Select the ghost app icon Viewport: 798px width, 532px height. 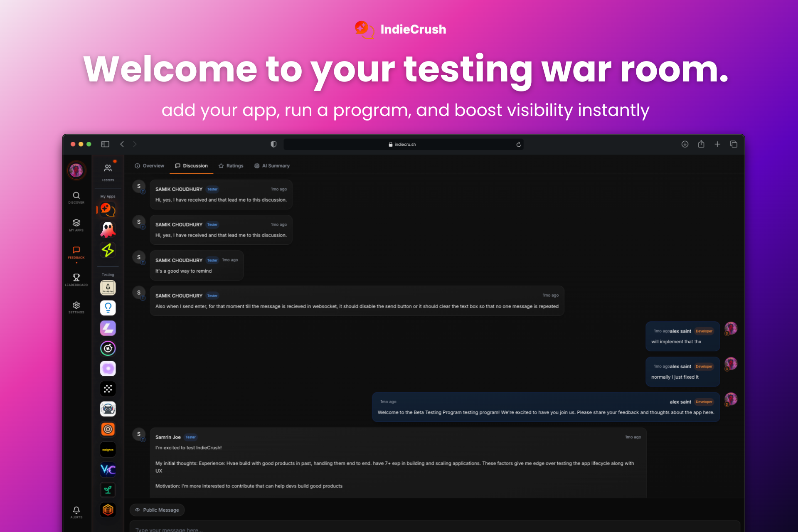click(108, 229)
